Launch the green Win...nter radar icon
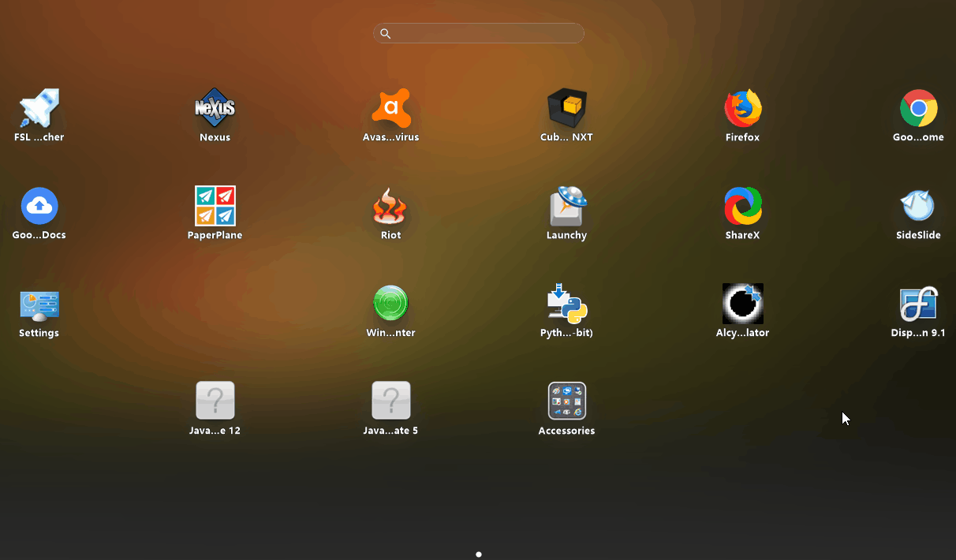 coord(391,304)
